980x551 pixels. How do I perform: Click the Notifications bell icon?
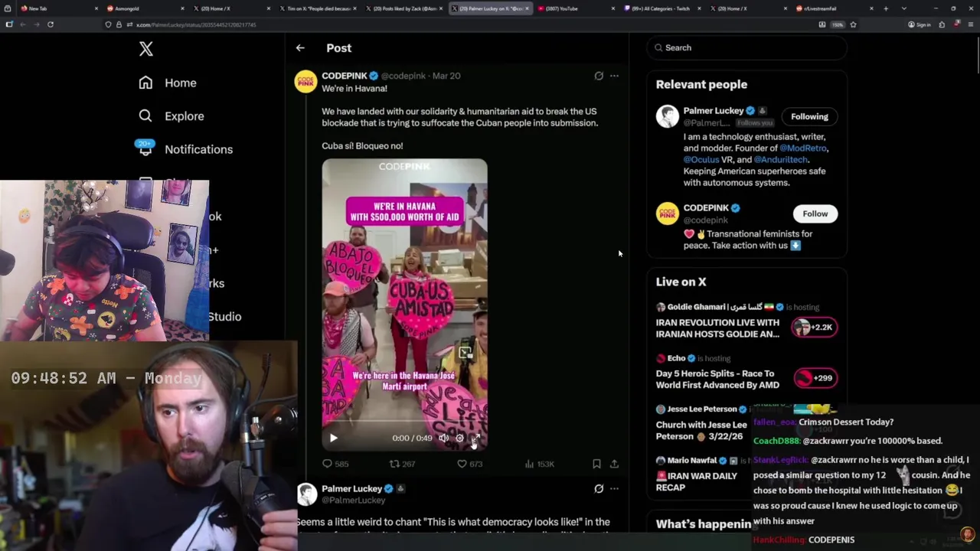click(x=145, y=149)
